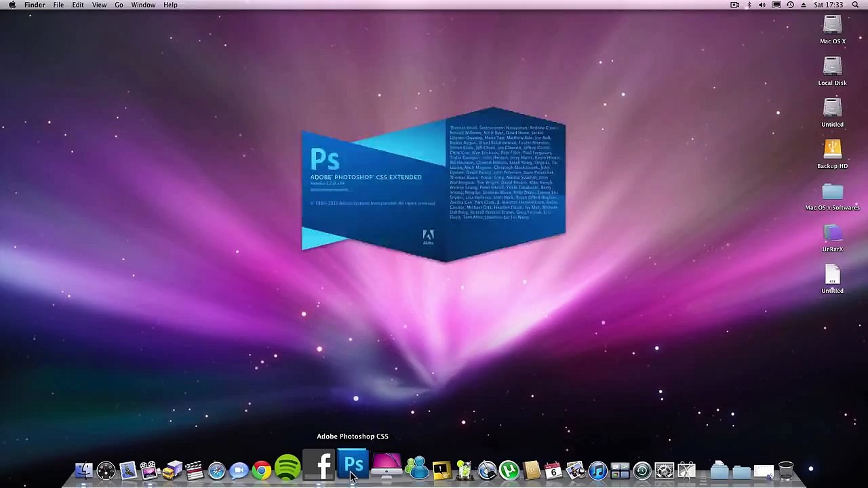Open System Preferences from the Dock
The height and width of the screenshot is (488, 868).
(664, 470)
